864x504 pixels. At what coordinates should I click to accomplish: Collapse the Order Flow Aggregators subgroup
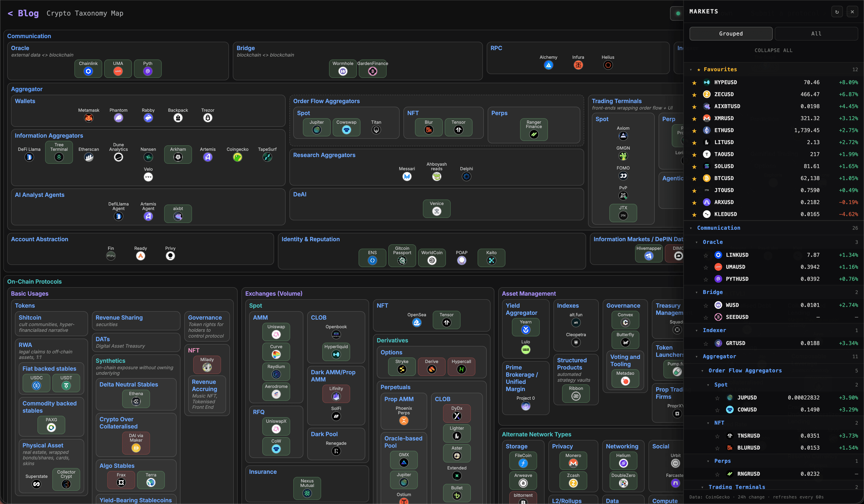pyautogui.click(x=702, y=371)
